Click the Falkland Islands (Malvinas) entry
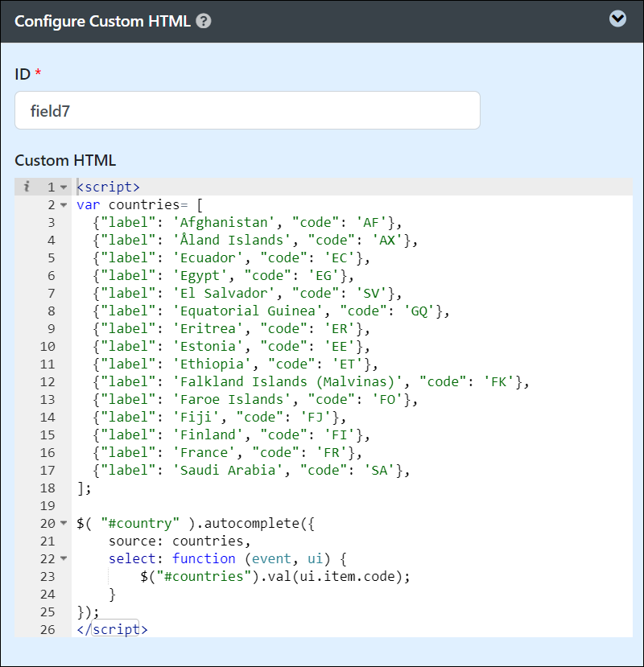 (x=312, y=381)
